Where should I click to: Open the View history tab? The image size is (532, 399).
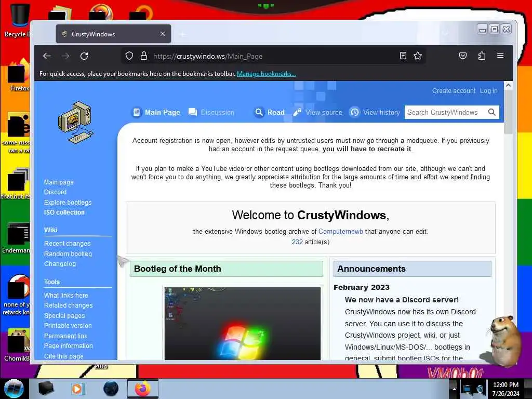375,112
